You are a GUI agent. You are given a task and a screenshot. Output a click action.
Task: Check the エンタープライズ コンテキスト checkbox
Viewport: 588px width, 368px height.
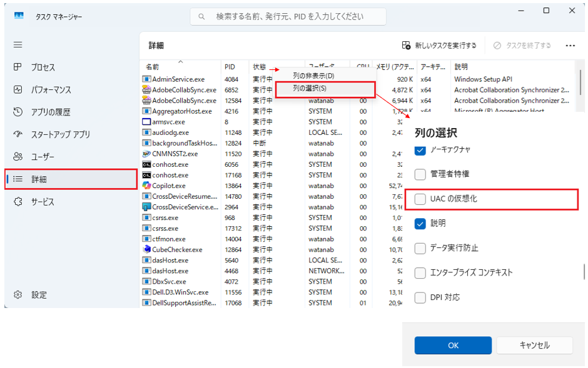420,273
